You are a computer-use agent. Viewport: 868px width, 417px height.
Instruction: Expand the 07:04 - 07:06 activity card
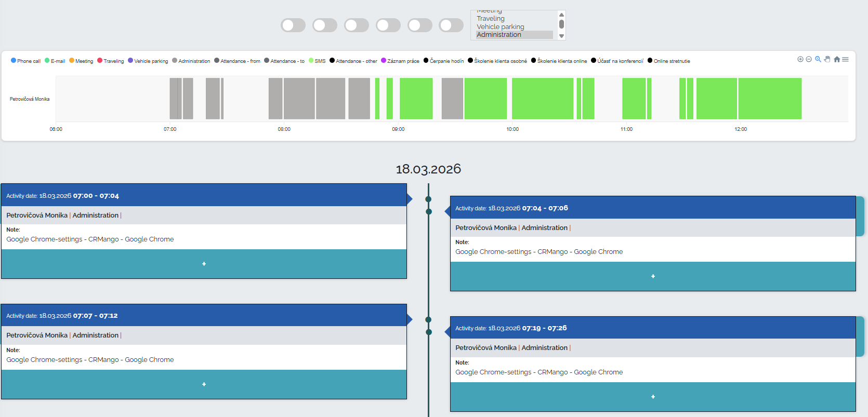[653, 276]
